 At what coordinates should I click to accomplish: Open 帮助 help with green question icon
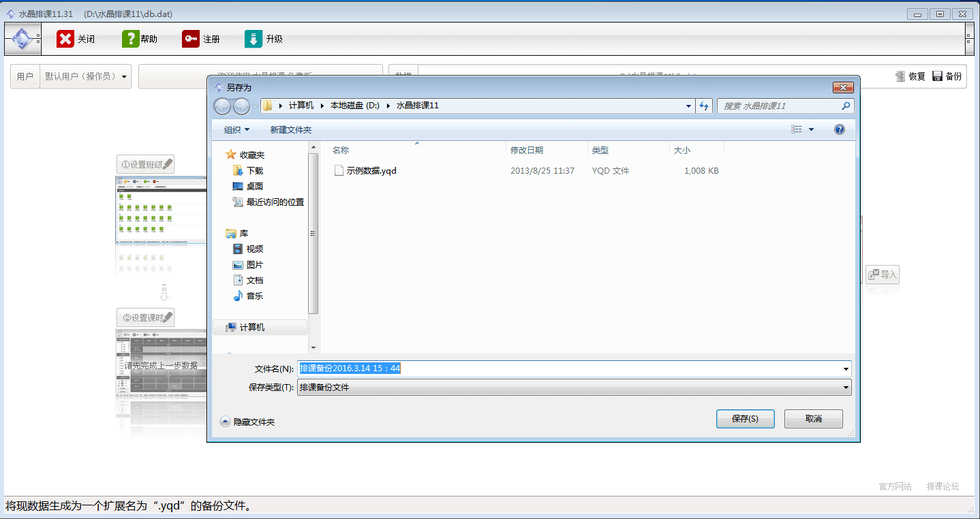click(x=130, y=39)
